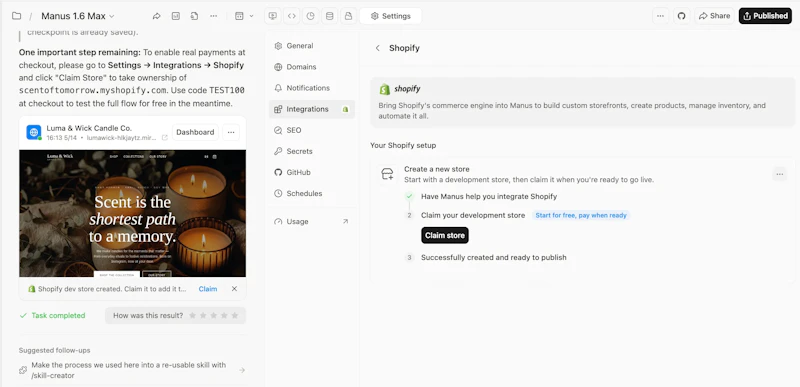The image size is (800, 387).
Task: Open the database tab icon
Action: tap(329, 16)
